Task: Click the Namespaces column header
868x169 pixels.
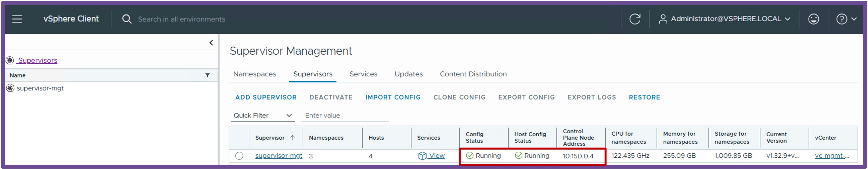Action: pos(326,138)
